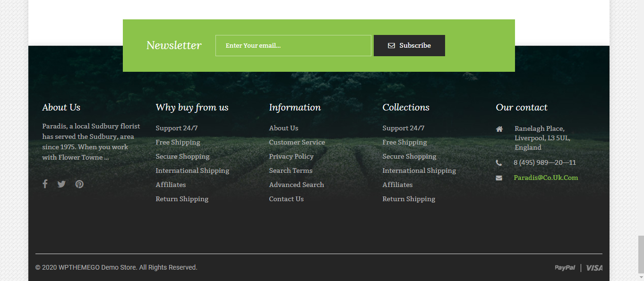Image resolution: width=644 pixels, height=281 pixels.
Task: Click the home address icon
Action: pyautogui.click(x=499, y=129)
